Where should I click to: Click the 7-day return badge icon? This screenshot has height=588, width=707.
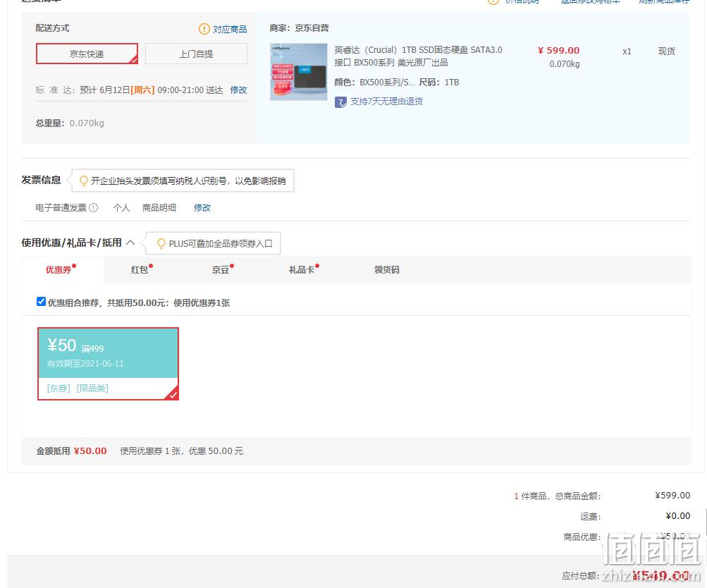pos(340,102)
